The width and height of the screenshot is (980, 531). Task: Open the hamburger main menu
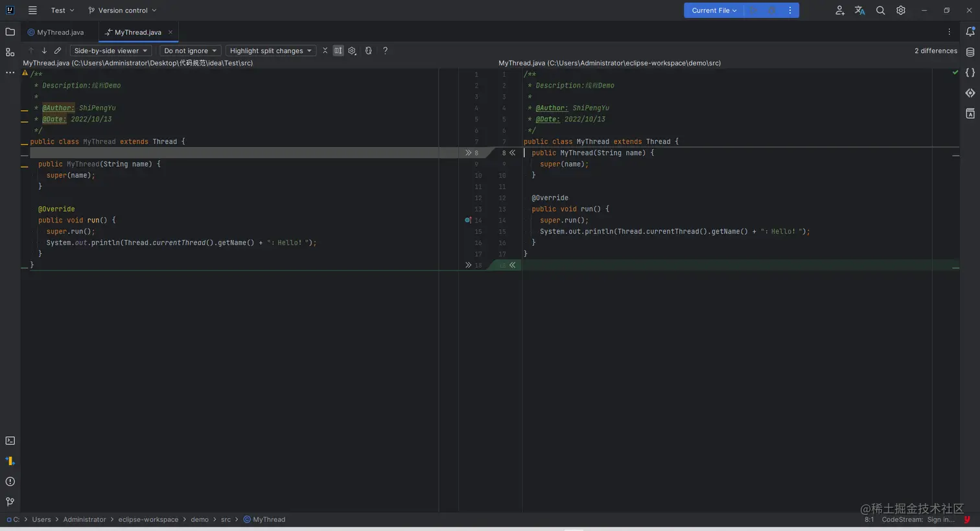coord(32,10)
